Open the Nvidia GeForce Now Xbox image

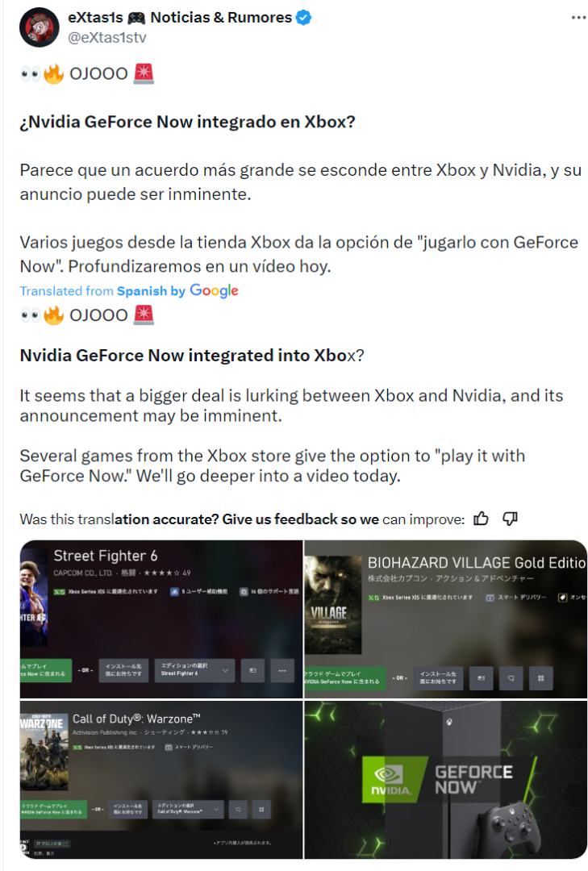click(446, 779)
